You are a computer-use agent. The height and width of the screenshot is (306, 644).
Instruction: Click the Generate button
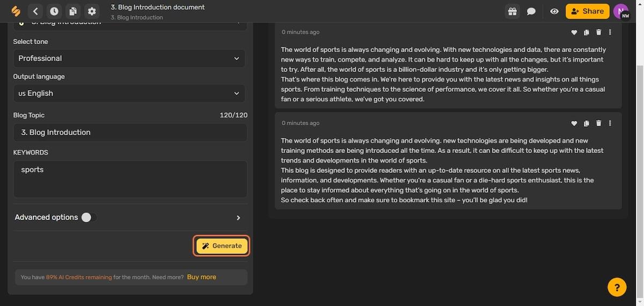(222, 246)
